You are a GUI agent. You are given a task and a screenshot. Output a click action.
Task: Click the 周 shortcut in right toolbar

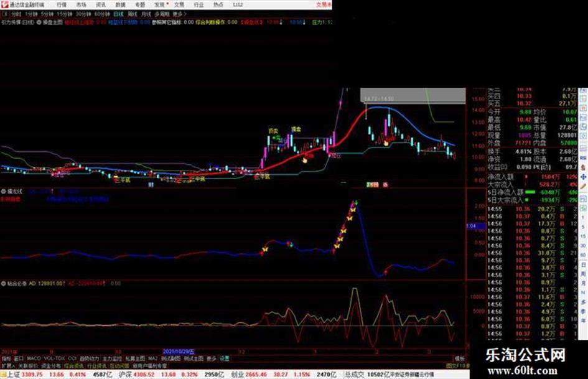[583, 274]
